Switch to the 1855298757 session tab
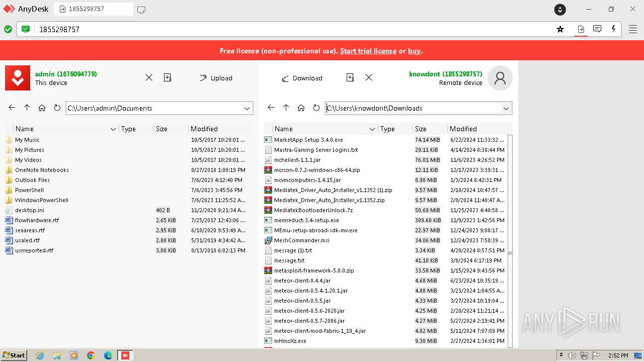 click(94, 9)
